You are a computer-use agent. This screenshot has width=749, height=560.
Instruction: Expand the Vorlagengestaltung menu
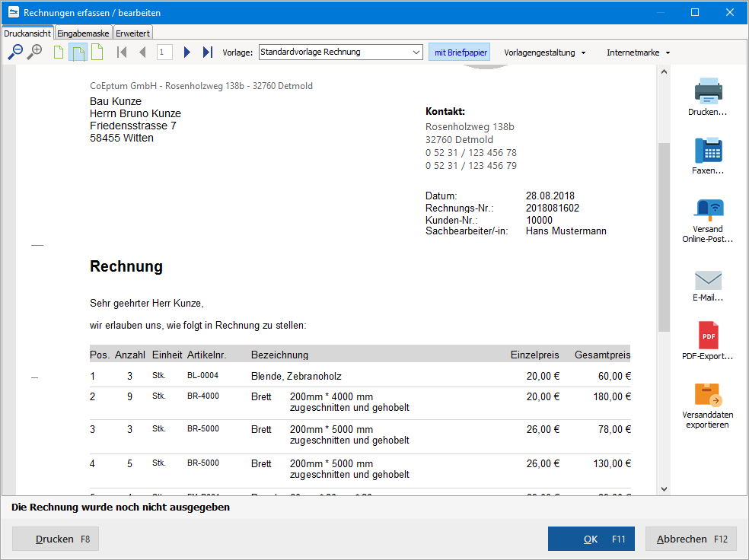click(x=544, y=52)
